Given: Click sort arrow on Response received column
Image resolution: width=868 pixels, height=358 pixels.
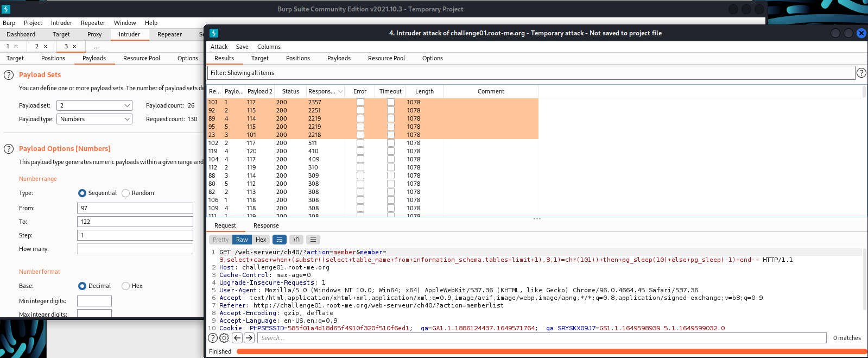Looking at the screenshot, I should [340, 92].
